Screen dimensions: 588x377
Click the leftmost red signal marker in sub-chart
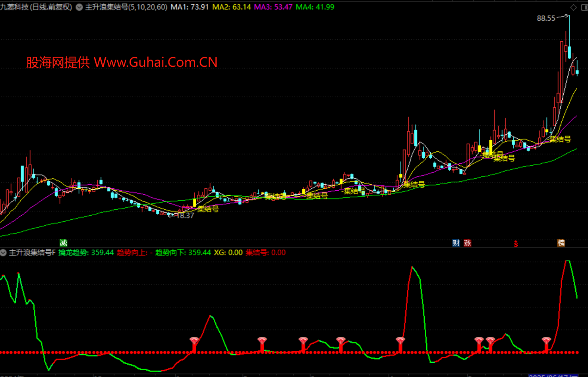(x=194, y=344)
